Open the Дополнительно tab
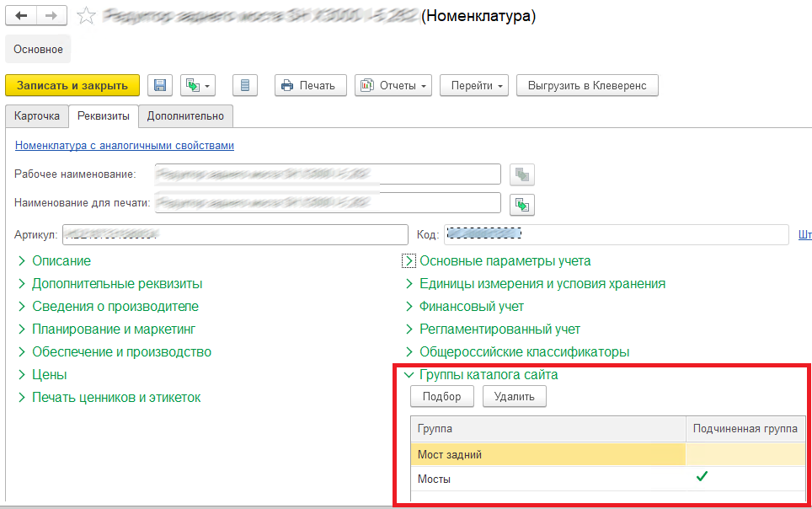The width and height of the screenshot is (812, 509). (185, 116)
